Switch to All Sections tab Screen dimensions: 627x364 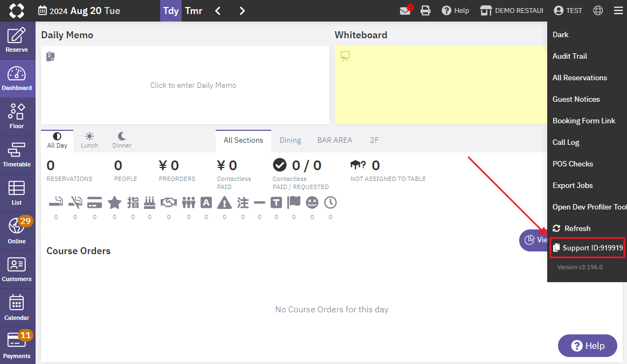[x=243, y=141]
